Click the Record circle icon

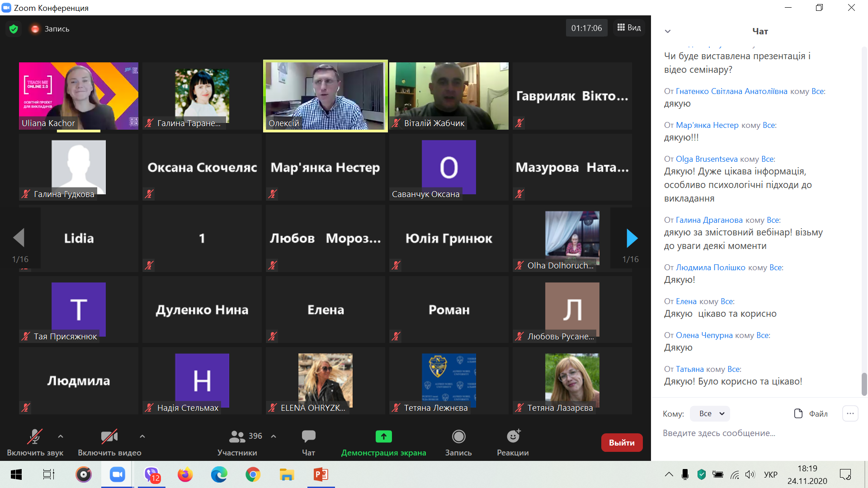point(458,436)
